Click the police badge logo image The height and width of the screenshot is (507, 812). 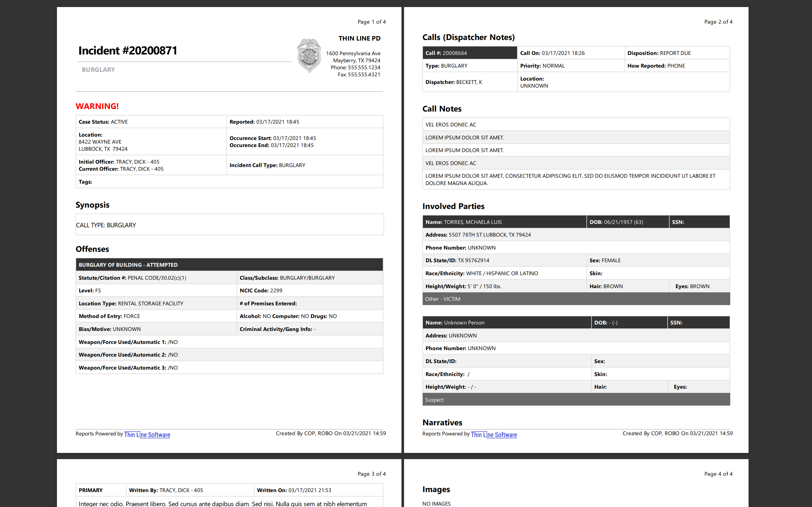(309, 56)
